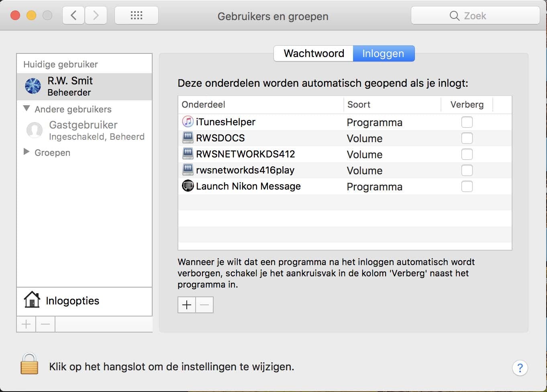Viewport: 547px width, 392px height.
Task: Select the RWSNETWORKDS412 item name
Action: coord(245,154)
